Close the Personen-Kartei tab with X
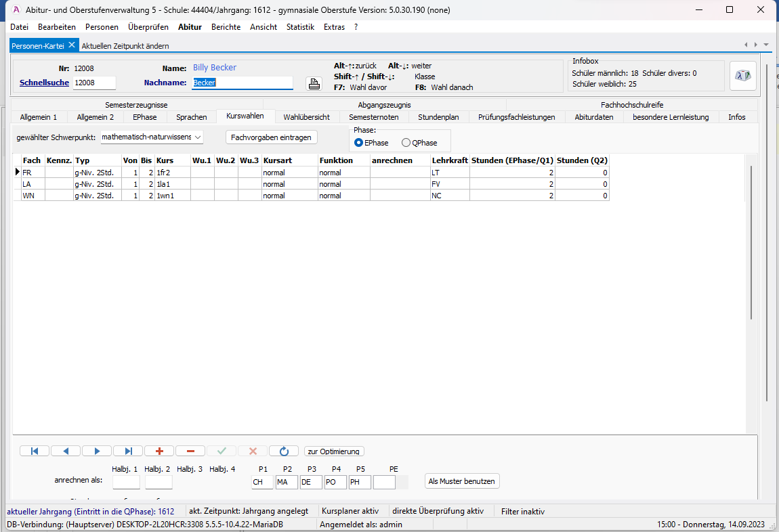779x532 pixels. [x=72, y=45]
